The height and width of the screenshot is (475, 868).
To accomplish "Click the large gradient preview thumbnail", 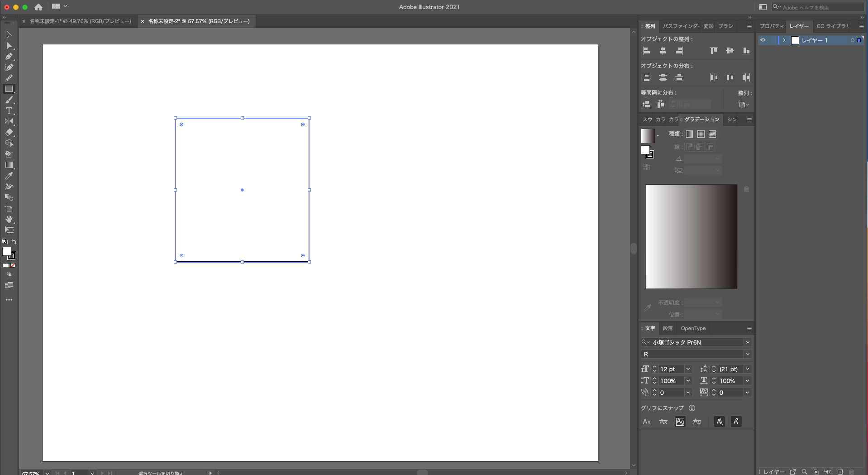I will tap(691, 236).
